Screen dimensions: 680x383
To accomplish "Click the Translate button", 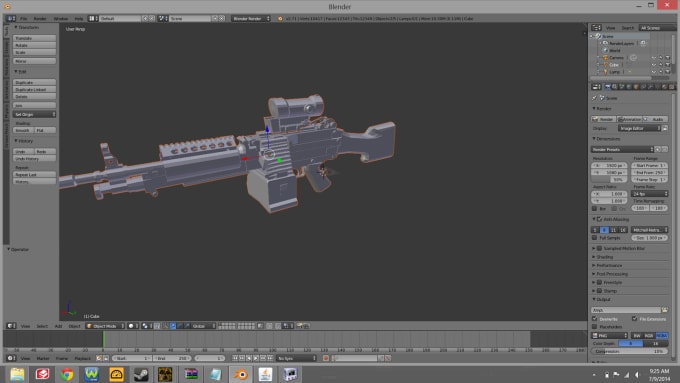I will [34, 38].
